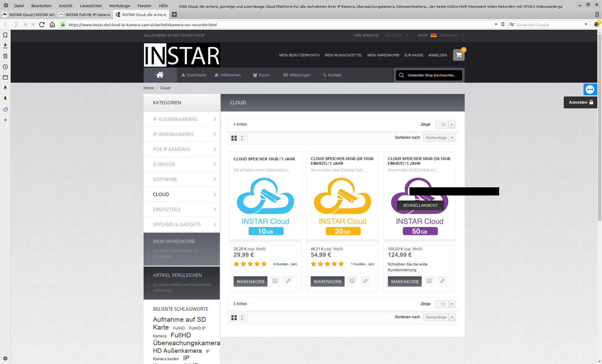602x364 pixels.
Task: Click the TeamViewer icon at right edge
Action: [590, 90]
